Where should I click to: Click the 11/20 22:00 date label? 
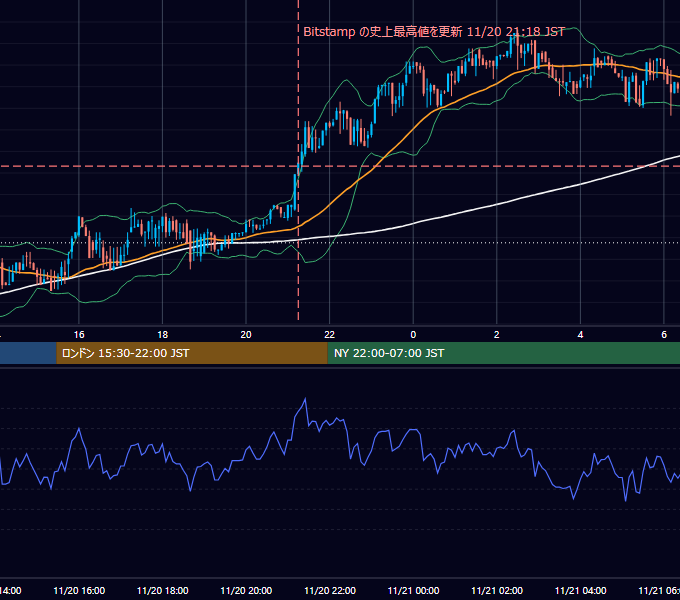330,590
